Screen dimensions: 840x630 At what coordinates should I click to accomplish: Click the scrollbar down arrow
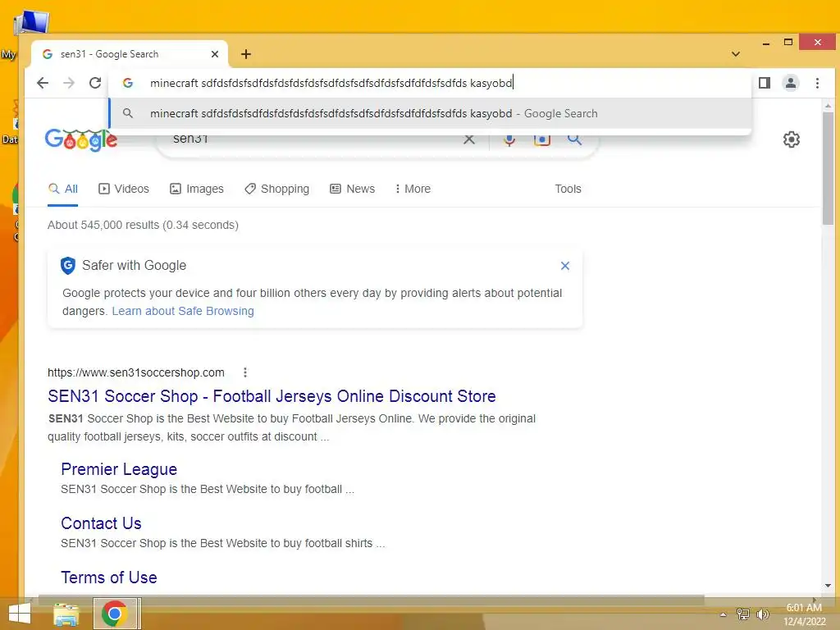(829, 586)
